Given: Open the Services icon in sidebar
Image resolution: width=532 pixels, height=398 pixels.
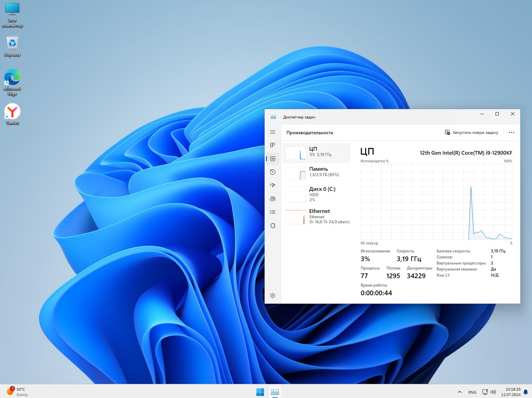Looking at the screenshot, I should coord(273,226).
